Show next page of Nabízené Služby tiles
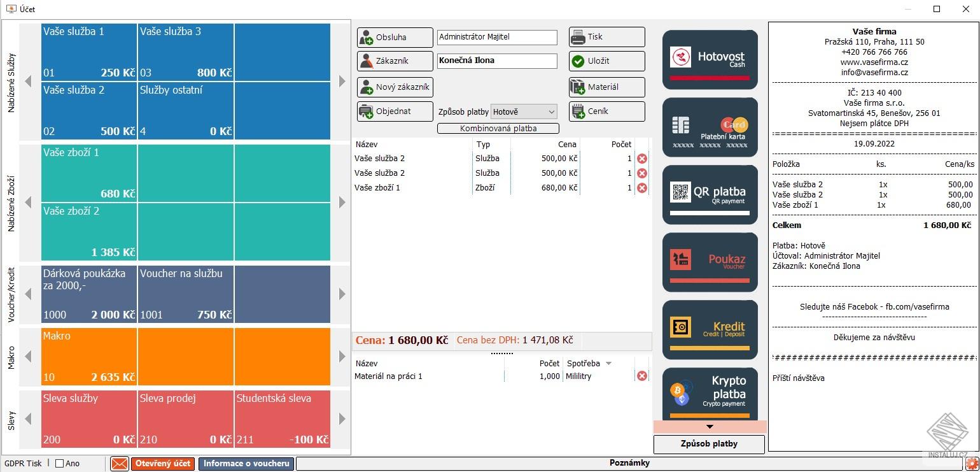Screen dimensions: 980x472 point(342,82)
